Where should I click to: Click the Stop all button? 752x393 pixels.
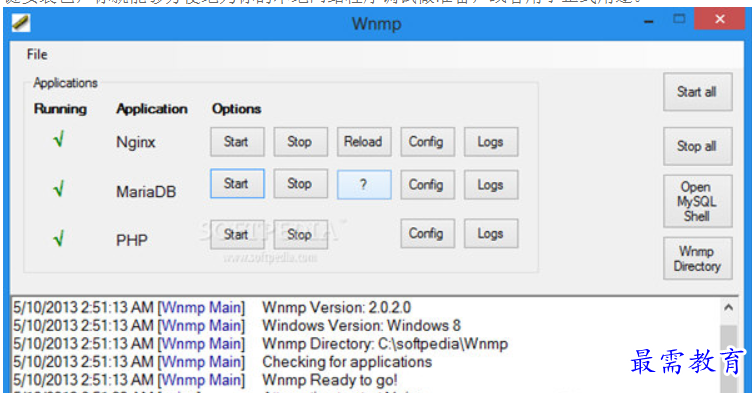(x=697, y=146)
